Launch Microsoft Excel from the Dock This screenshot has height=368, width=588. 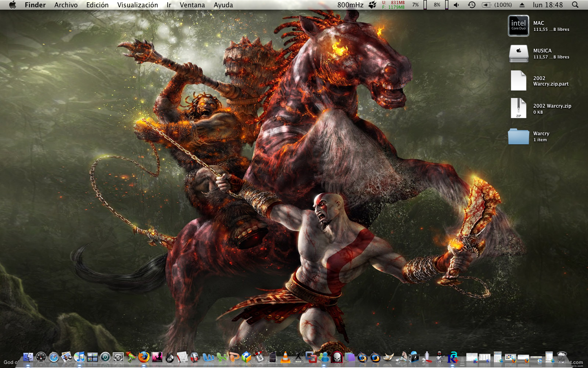pos(221,357)
